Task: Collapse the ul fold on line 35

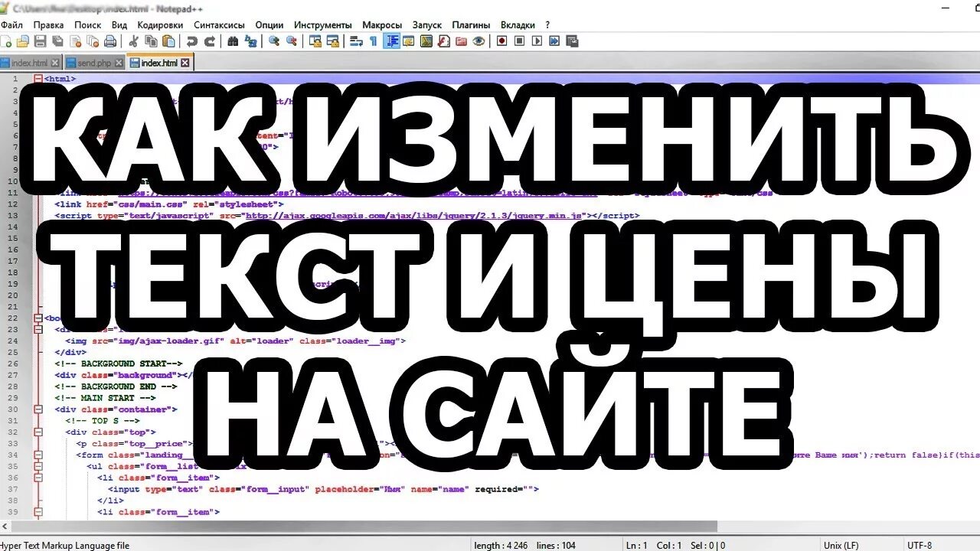Action: 38,465
